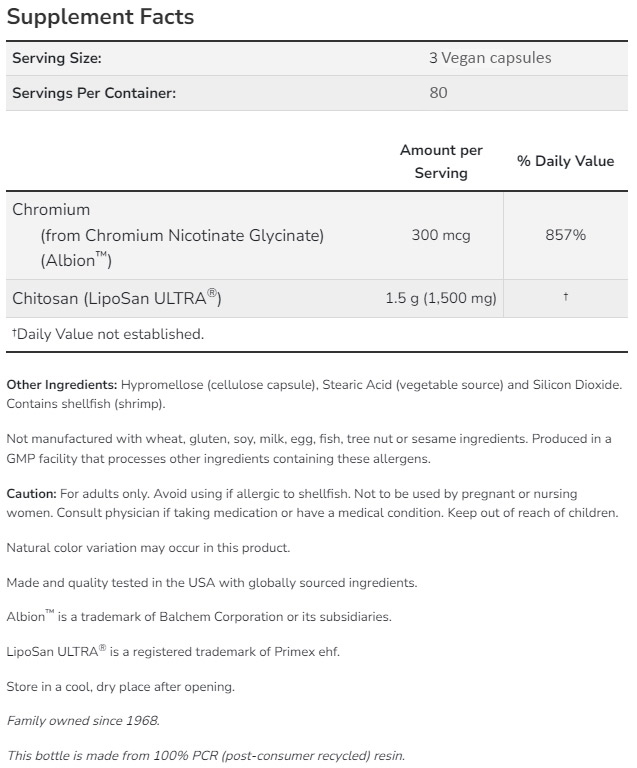
Task: Click the % Daily Value column header
Action: click(565, 161)
